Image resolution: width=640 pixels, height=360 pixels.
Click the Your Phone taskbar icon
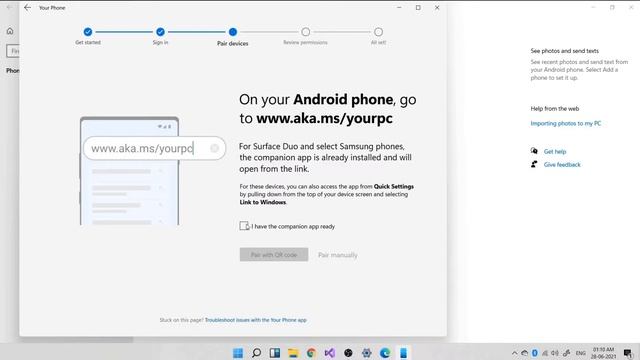403,353
